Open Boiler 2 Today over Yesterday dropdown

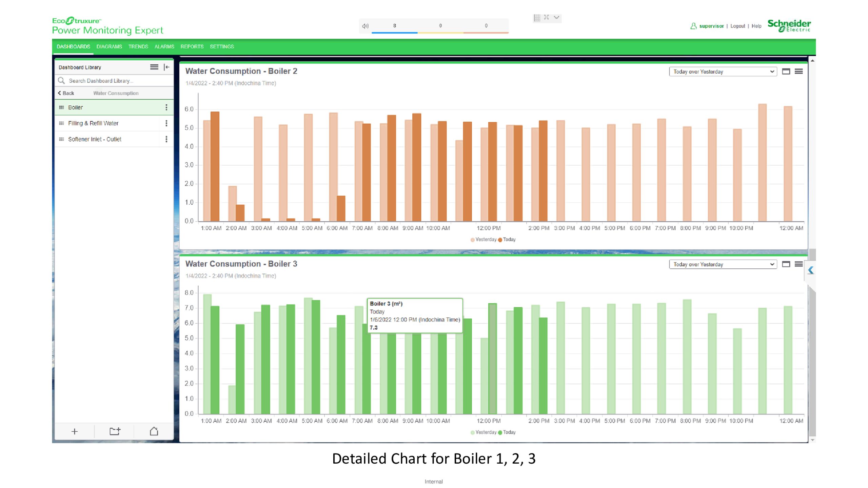coord(723,72)
